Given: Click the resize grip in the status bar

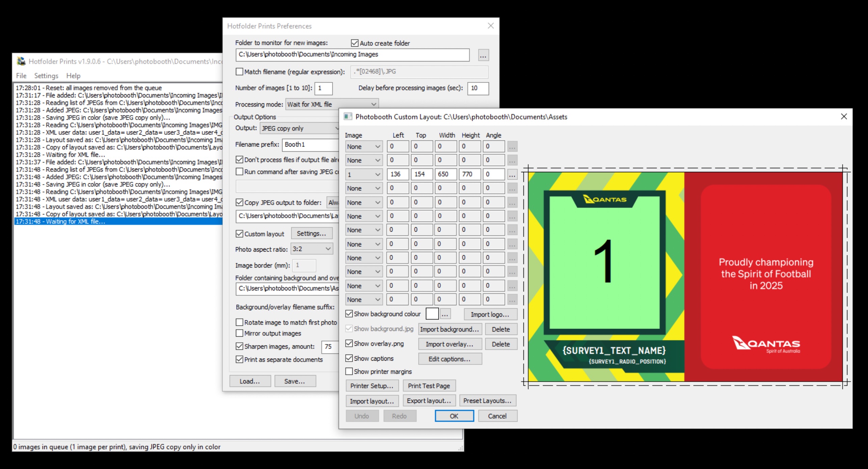Looking at the screenshot, I should (x=461, y=448).
